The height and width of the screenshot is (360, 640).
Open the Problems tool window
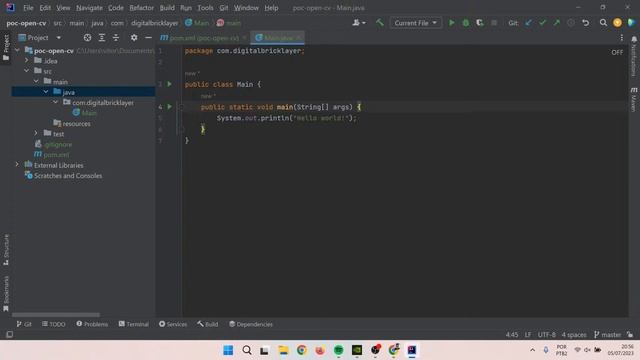coord(92,324)
